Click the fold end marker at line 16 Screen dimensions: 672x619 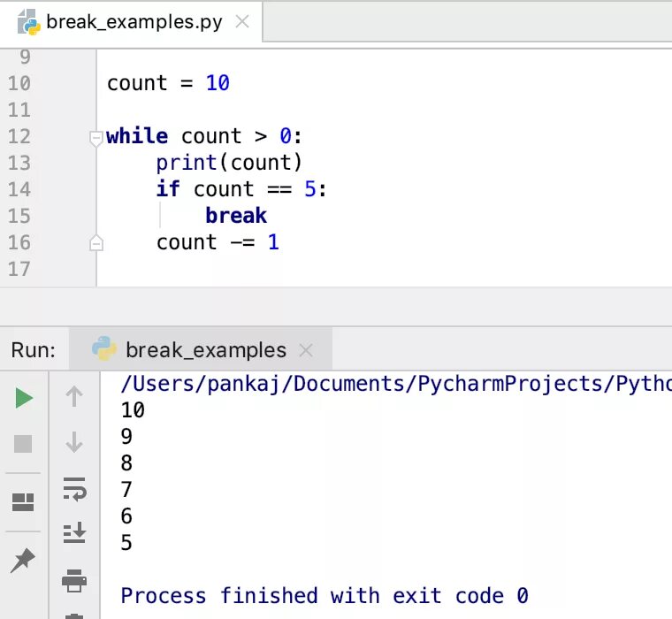coord(96,243)
